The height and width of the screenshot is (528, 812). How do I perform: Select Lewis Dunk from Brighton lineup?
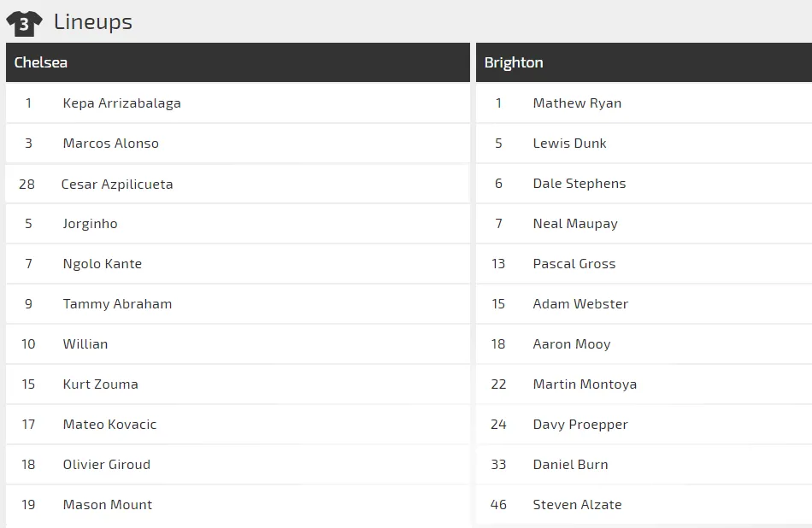[x=569, y=144]
